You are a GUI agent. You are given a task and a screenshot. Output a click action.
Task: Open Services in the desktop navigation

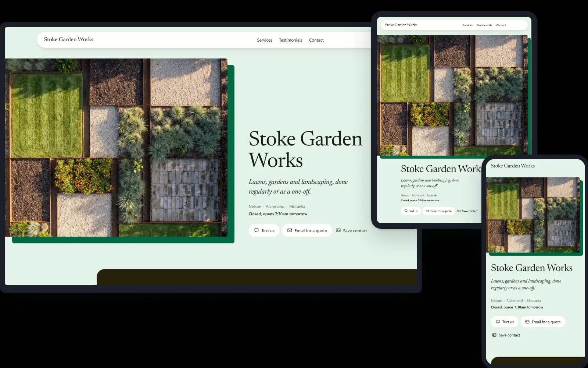(x=265, y=40)
